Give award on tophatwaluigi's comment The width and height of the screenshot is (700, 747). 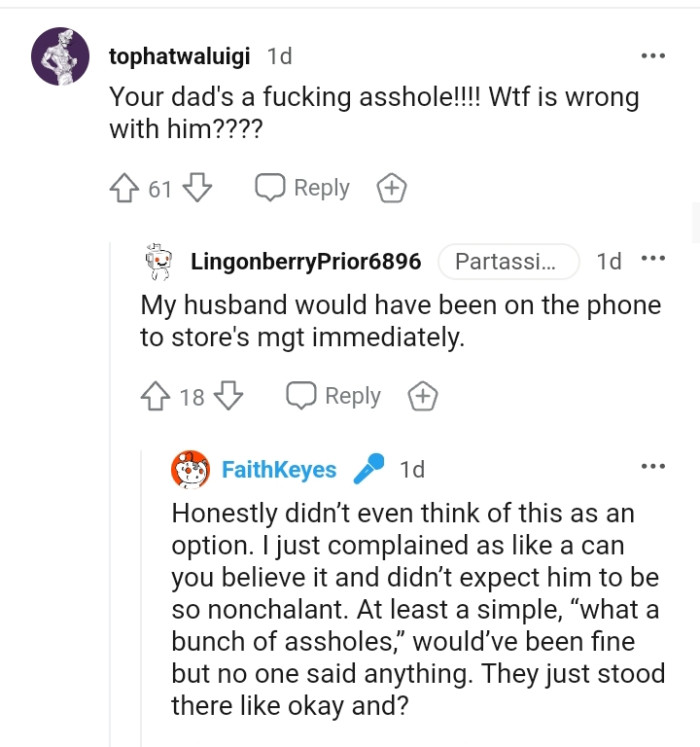[390, 187]
